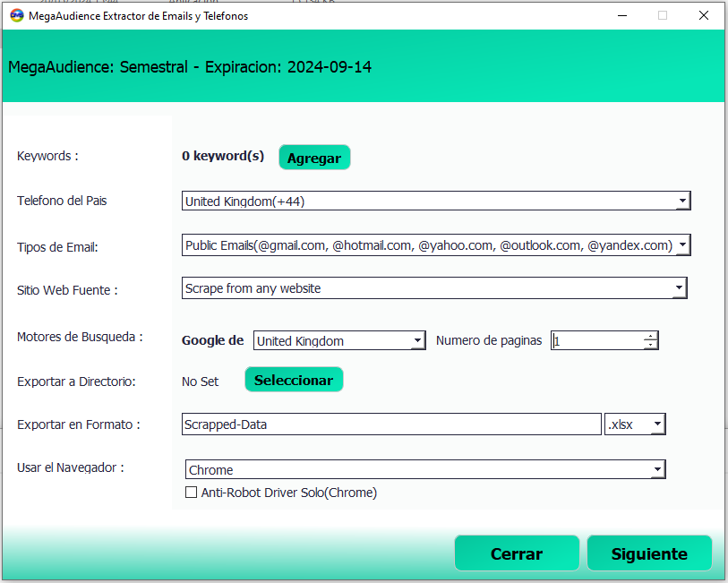Viewport: 728px width, 583px height.
Task: Add keywords with the Agregar button
Action: coord(314,158)
